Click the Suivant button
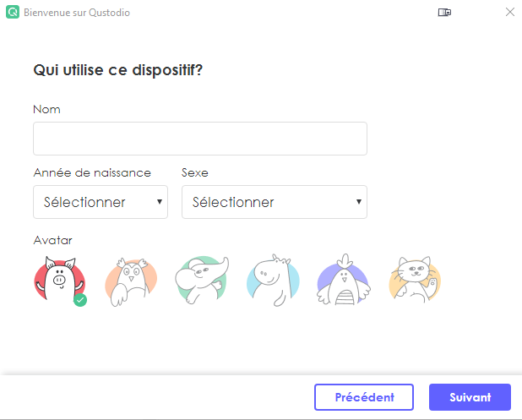 470,397
